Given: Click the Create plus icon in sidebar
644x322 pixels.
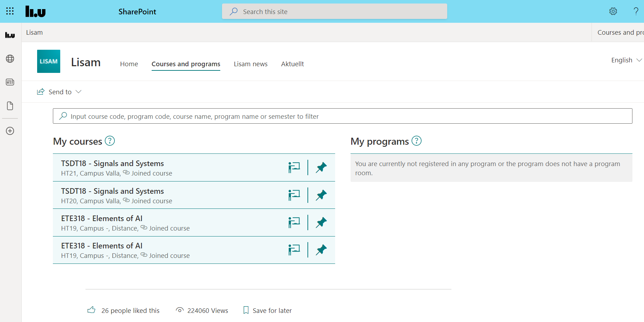Looking at the screenshot, I should 10,131.
